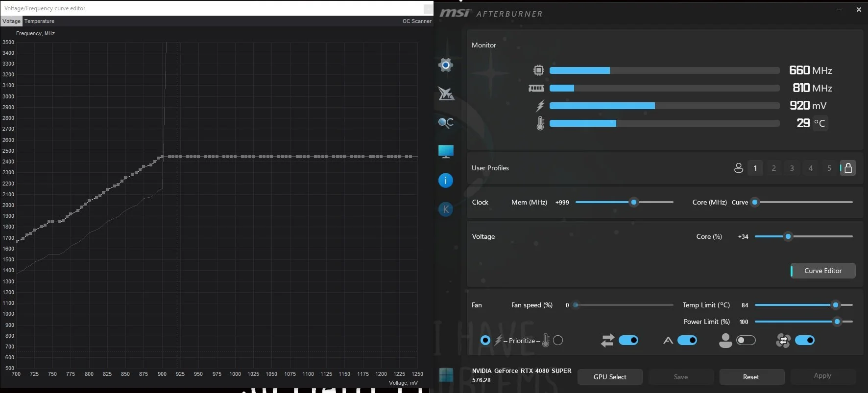Toggle the temp/power limit link switch
Screen dimensions: 868x393
pos(628,340)
